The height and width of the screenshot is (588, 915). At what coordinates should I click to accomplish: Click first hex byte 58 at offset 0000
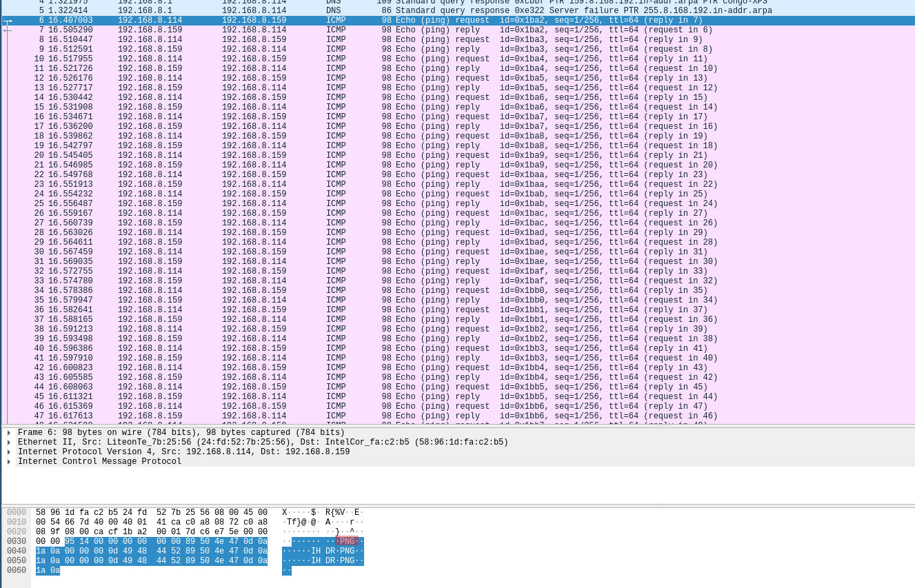[x=41, y=513]
